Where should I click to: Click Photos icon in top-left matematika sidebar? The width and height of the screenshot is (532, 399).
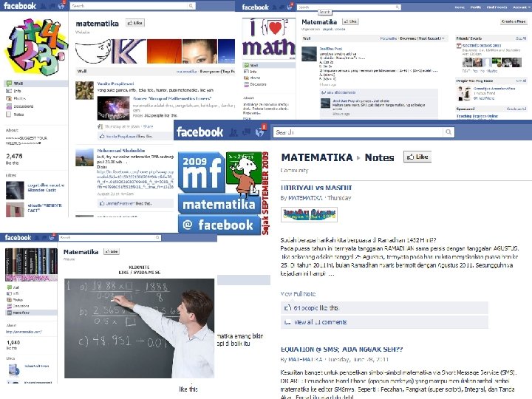point(9,98)
